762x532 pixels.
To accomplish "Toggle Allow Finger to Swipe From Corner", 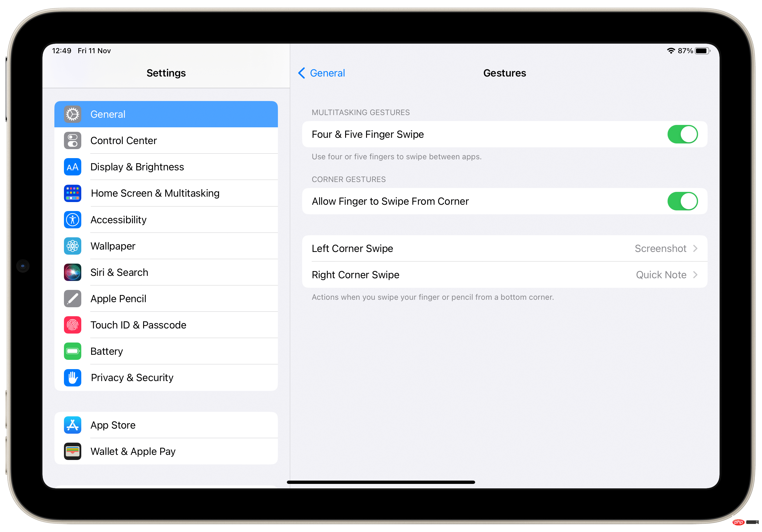I will (x=683, y=201).
